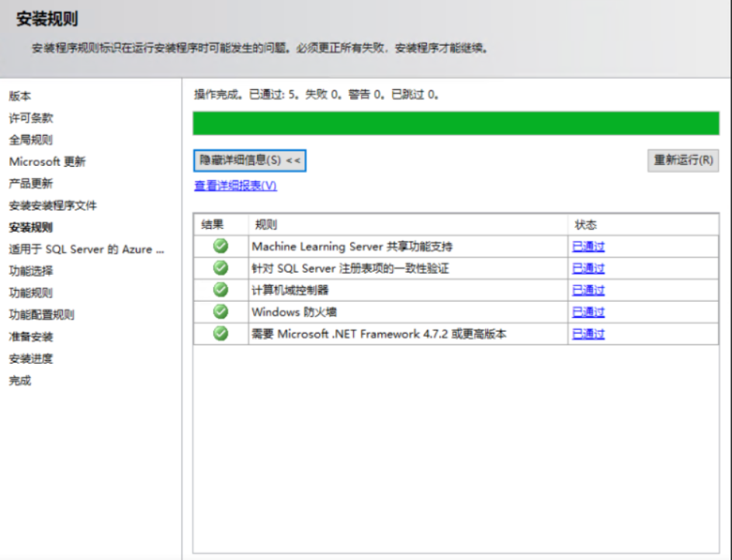Screen dimensions: 732x560
Task: Select bold 安装规则 step in sidebar
Action: (31, 227)
